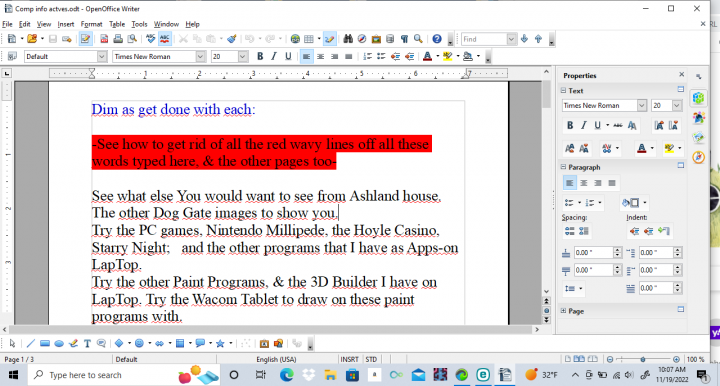This screenshot has height=386, width=720.
Task: Click the Find & Replace binoculars icon
Action: (348, 39)
